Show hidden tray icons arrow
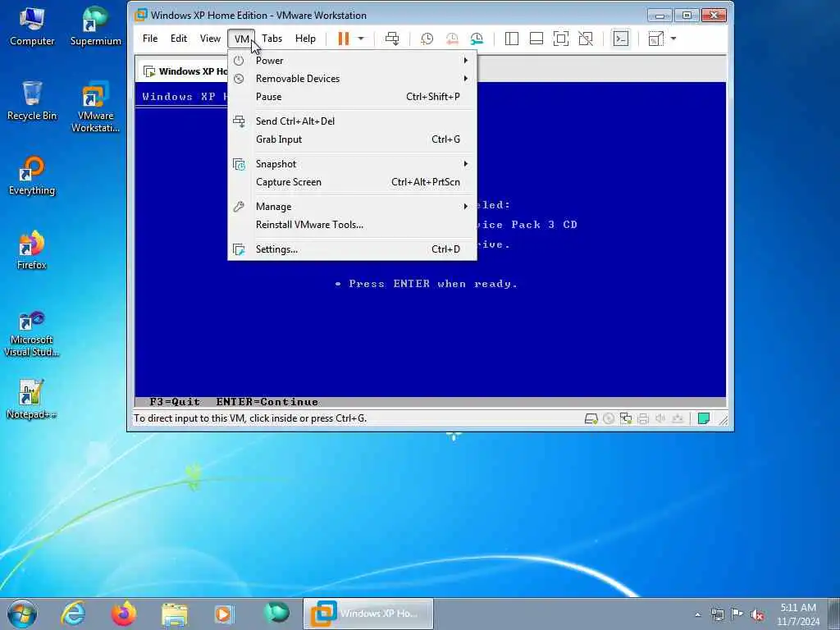 tap(697, 615)
